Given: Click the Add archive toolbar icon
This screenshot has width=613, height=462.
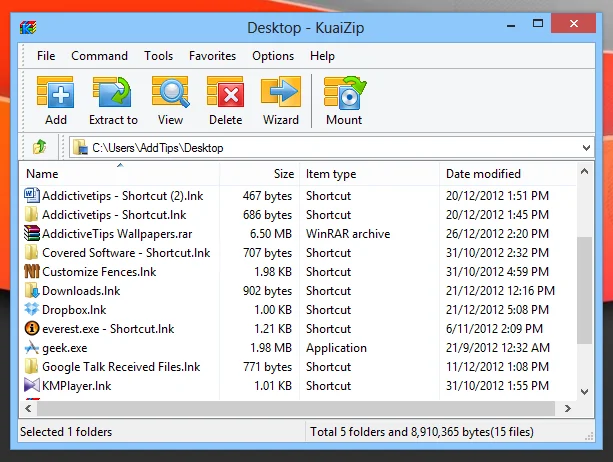Looking at the screenshot, I should (x=56, y=92).
